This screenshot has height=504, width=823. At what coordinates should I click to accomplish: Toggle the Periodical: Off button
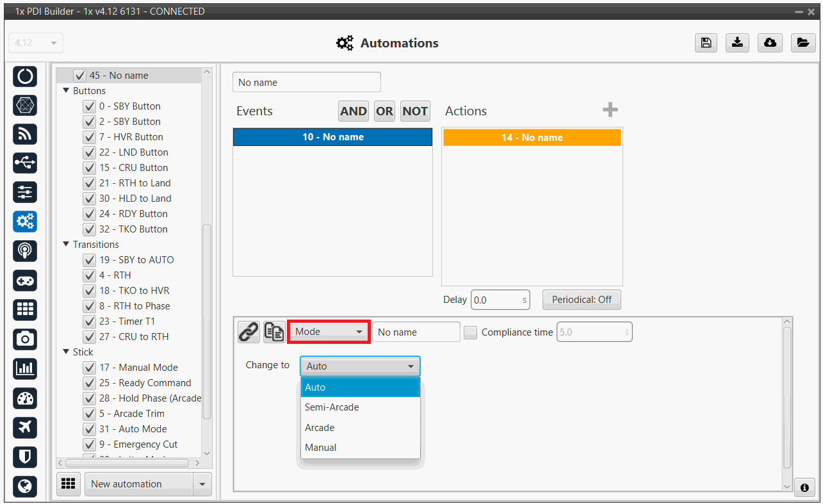(582, 300)
